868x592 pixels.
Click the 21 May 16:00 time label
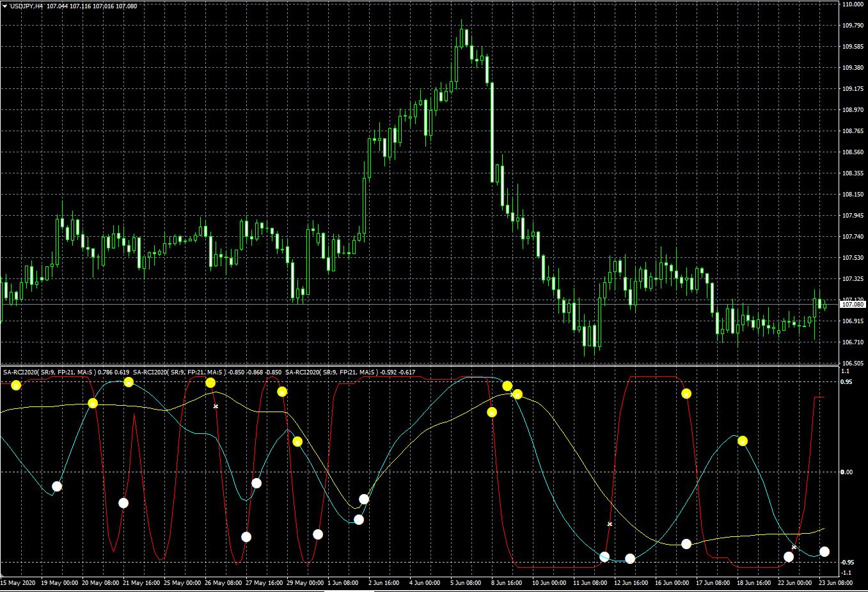point(141,583)
